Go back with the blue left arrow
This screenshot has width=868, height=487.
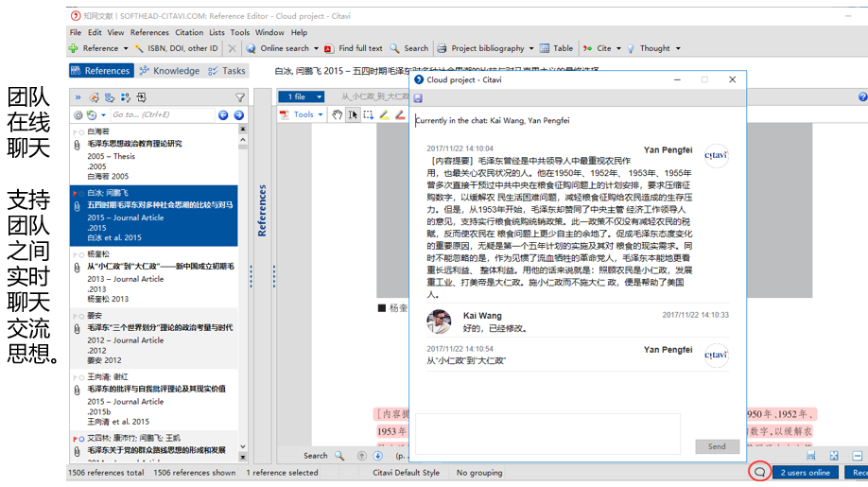point(223,115)
